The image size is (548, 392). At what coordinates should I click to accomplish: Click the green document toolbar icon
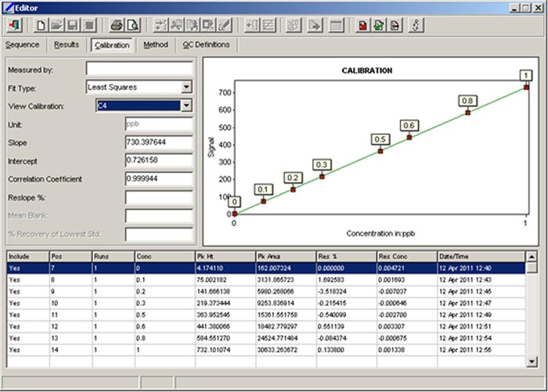[x=379, y=25]
